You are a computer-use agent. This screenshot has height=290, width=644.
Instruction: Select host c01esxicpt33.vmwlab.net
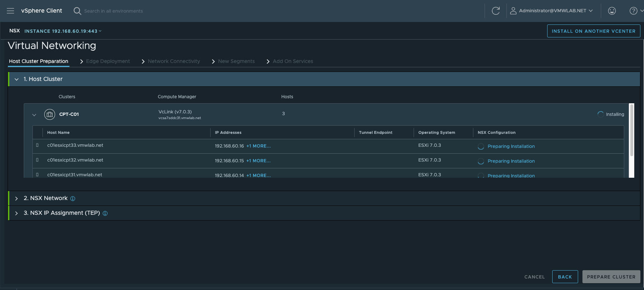pos(75,145)
